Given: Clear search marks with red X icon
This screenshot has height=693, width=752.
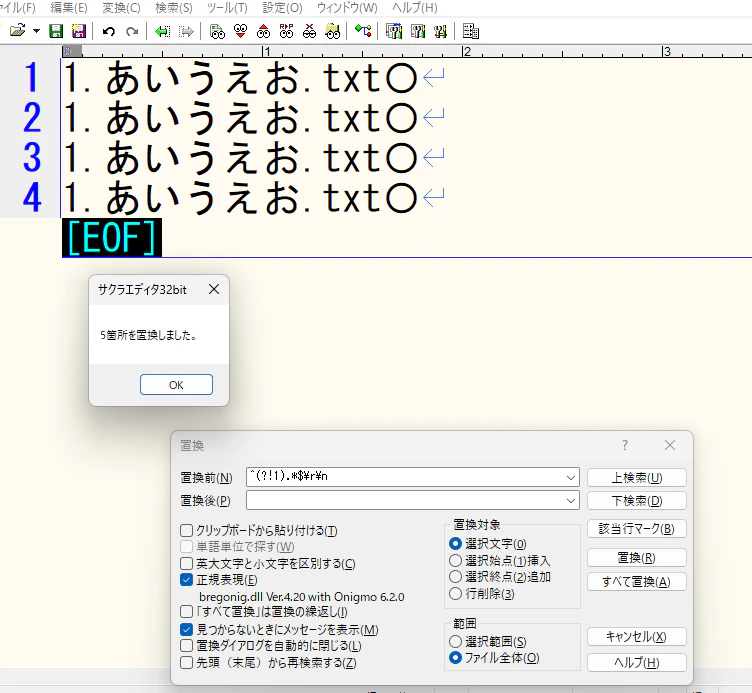Looking at the screenshot, I should pyautogui.click(x=309, y=32).
